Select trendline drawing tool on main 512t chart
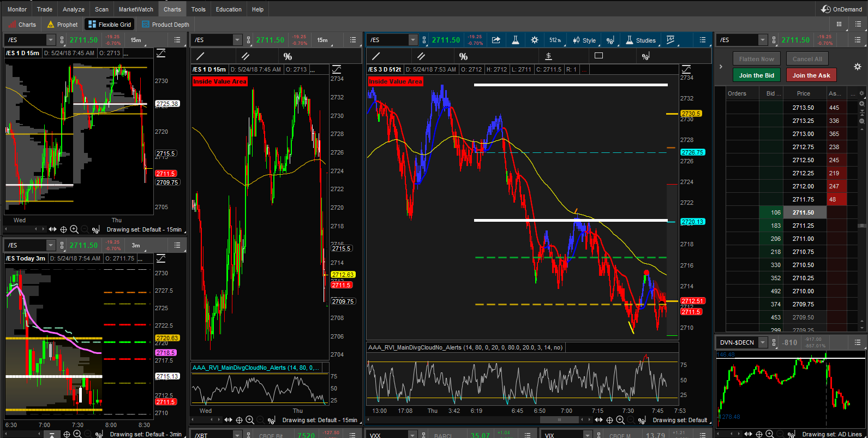The width and height of the screenshot is (868, 438). [376, 56]
